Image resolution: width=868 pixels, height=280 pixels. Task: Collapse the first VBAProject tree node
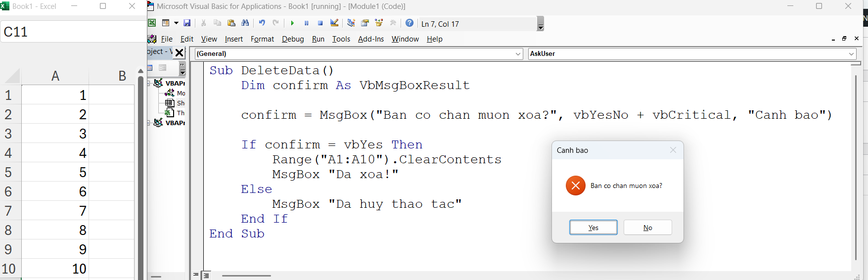149,83
